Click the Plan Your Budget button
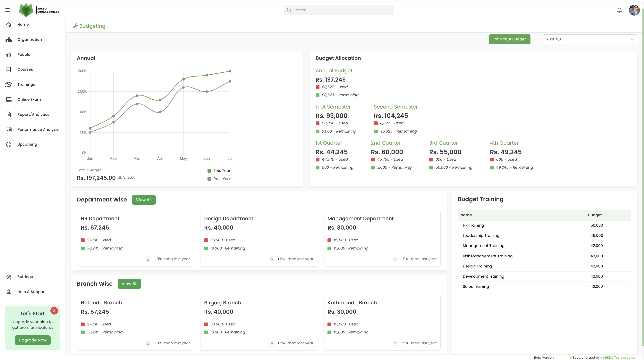The image size is (644, 360). [x=509, y=39]
